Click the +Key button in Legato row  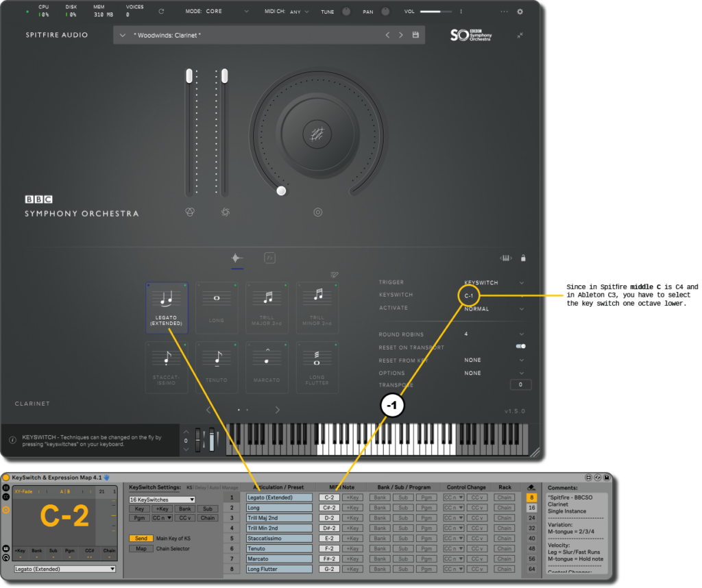coord(352,497)
